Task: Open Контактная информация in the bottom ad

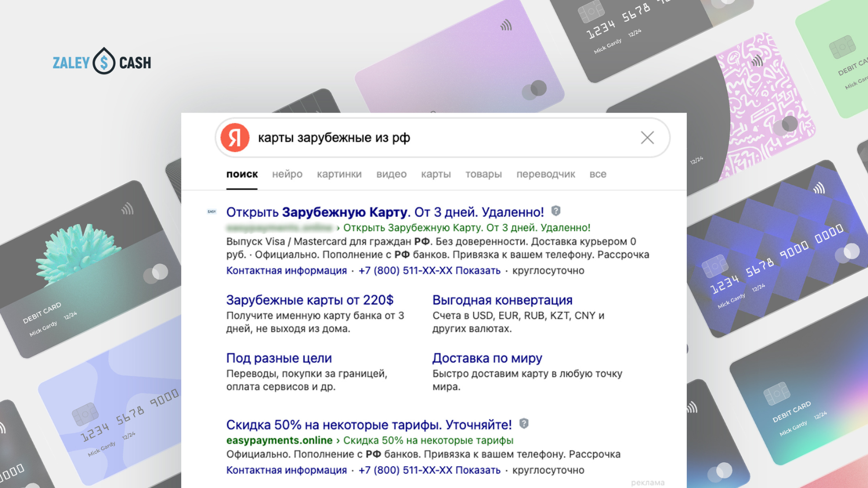Action: click(286, 470)
